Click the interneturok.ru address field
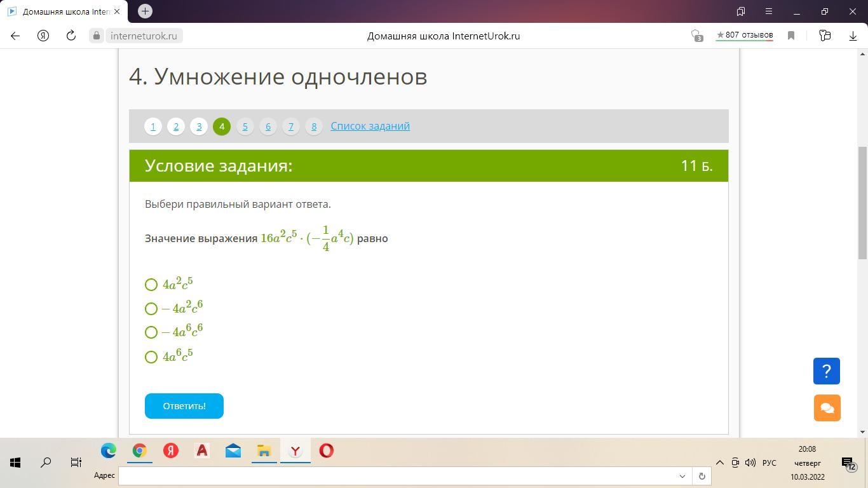 point(144,36)
